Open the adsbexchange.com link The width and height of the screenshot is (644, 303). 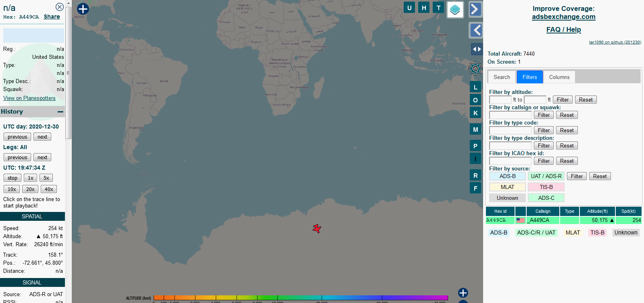(x=563, y=17)
